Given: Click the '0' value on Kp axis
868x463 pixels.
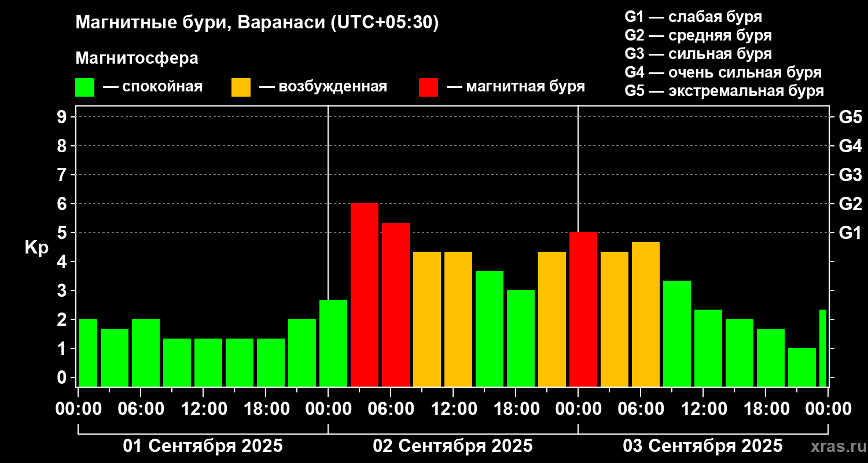Looking at the screenshot, I should [63, 377].
